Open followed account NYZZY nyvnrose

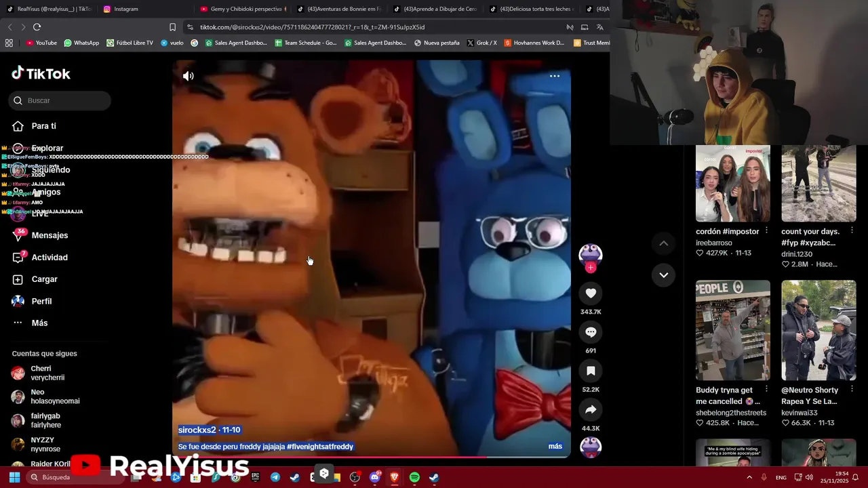click(x=45, y=444)
